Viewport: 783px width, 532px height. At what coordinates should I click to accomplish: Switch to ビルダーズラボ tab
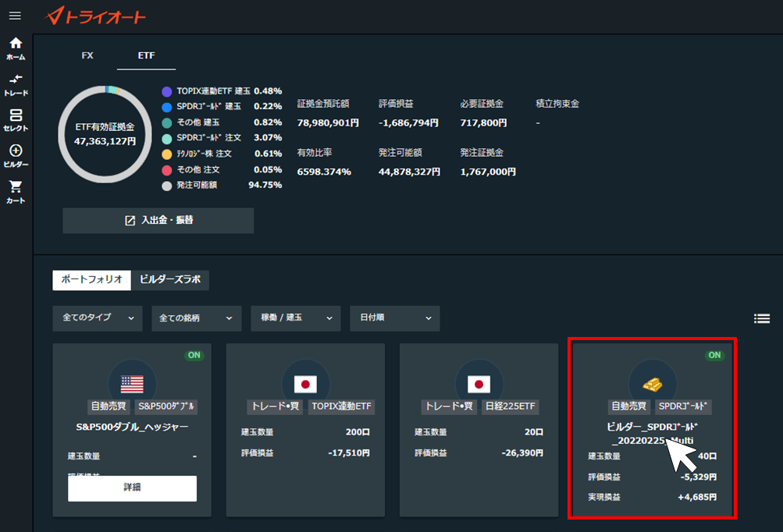pos(170,280)
